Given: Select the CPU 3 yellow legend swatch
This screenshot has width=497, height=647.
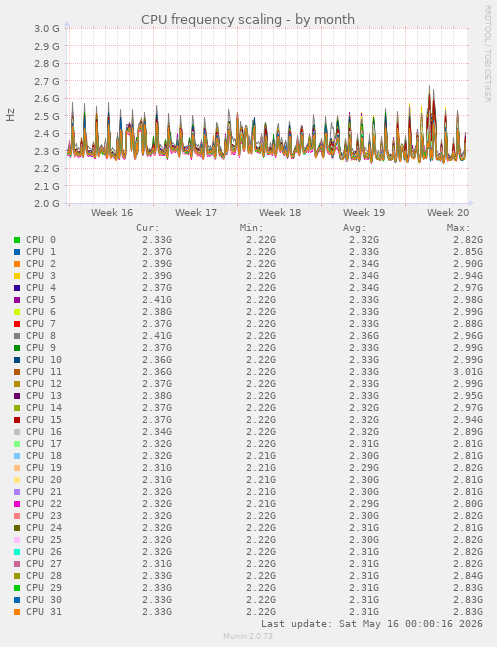Looking at the screenshot, I should pyautogui.click(x=17, y=276).
